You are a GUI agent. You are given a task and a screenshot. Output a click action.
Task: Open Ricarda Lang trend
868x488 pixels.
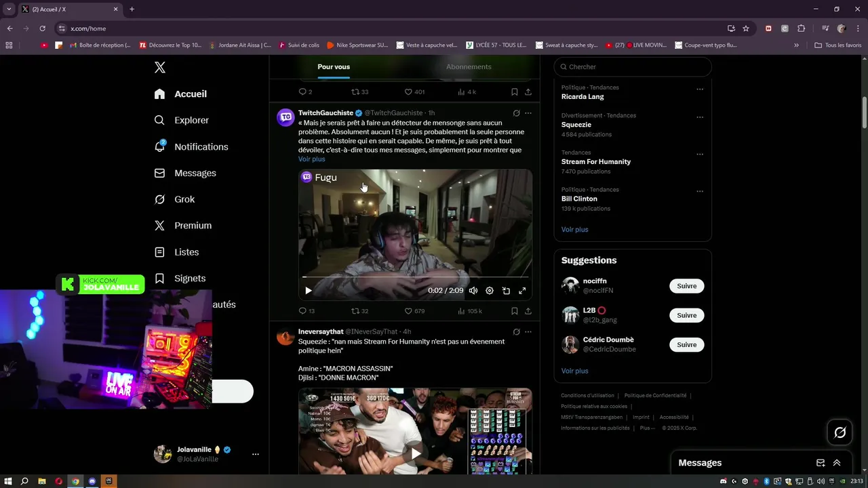pyautogui.click(x=583, y=97)
